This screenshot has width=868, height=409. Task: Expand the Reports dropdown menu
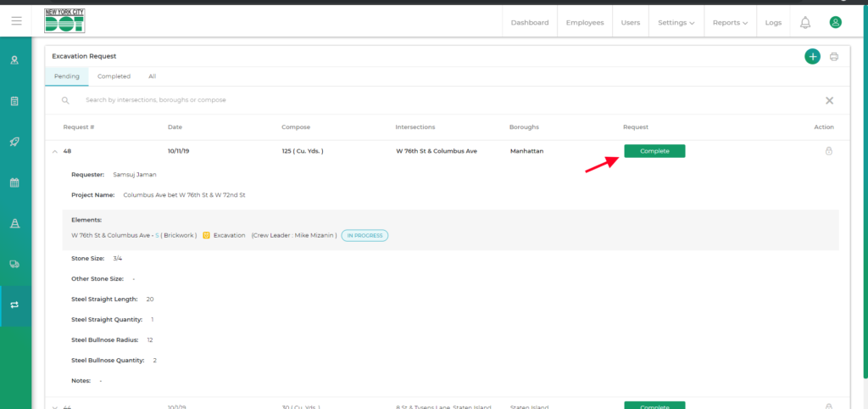coord(730,23)
